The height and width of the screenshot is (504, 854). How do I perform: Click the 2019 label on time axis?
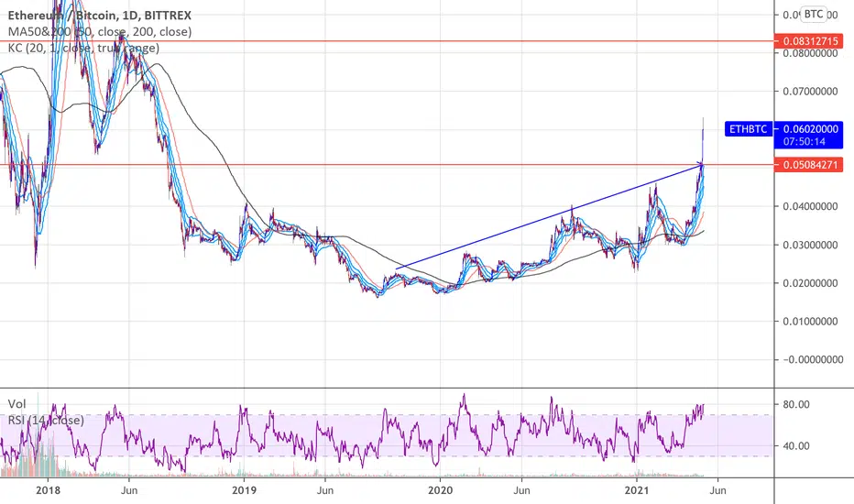pos(244,490)
